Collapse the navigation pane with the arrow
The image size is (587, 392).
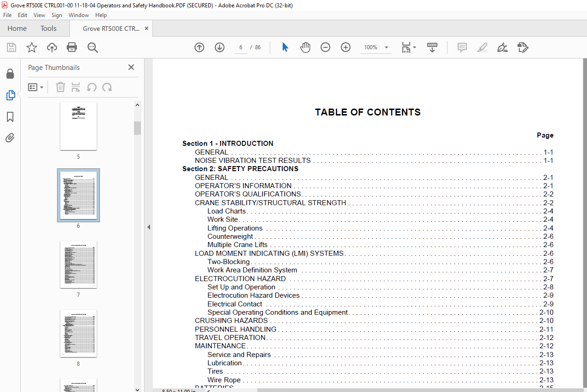[149, 227]
